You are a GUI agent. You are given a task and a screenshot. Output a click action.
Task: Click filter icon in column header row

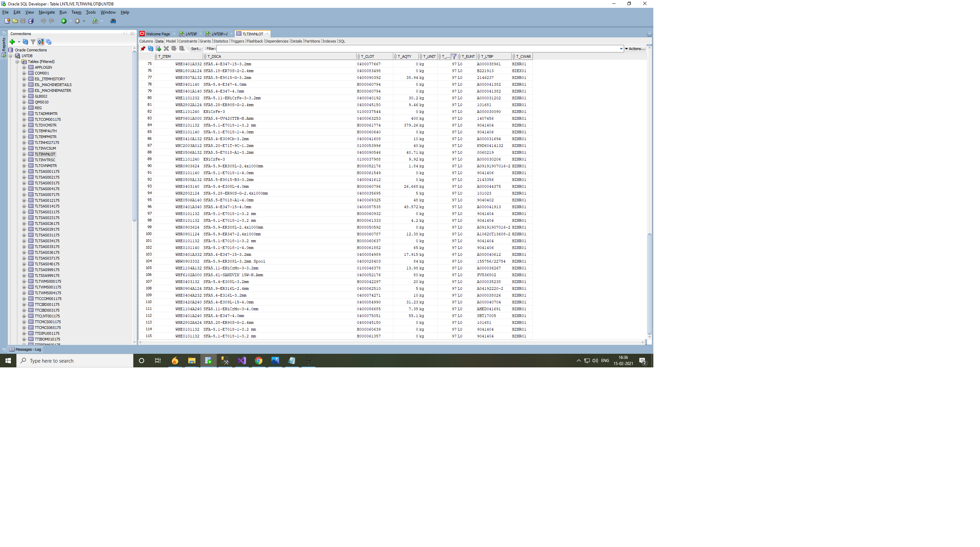tap(454, 57)
